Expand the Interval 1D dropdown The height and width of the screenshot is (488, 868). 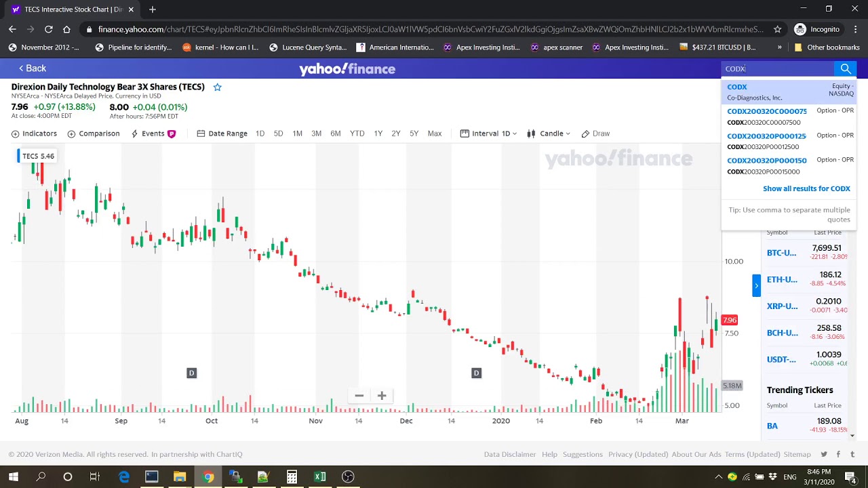pos(488,134)
